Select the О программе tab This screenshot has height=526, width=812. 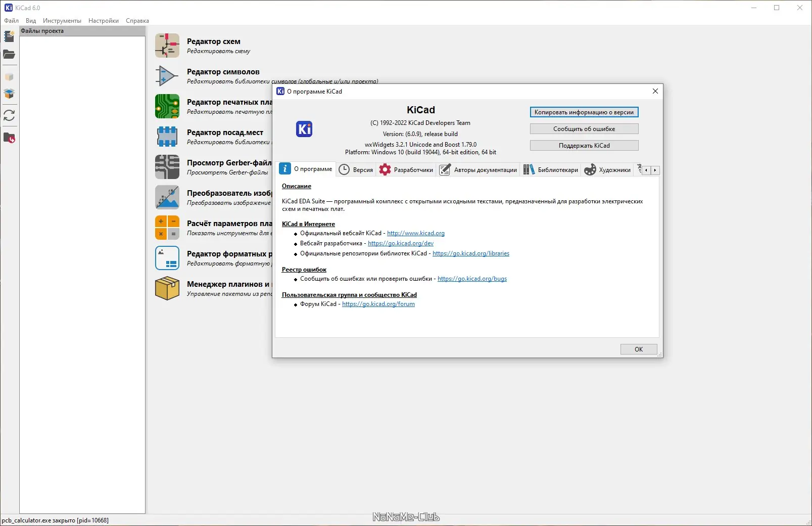(306, 169)
